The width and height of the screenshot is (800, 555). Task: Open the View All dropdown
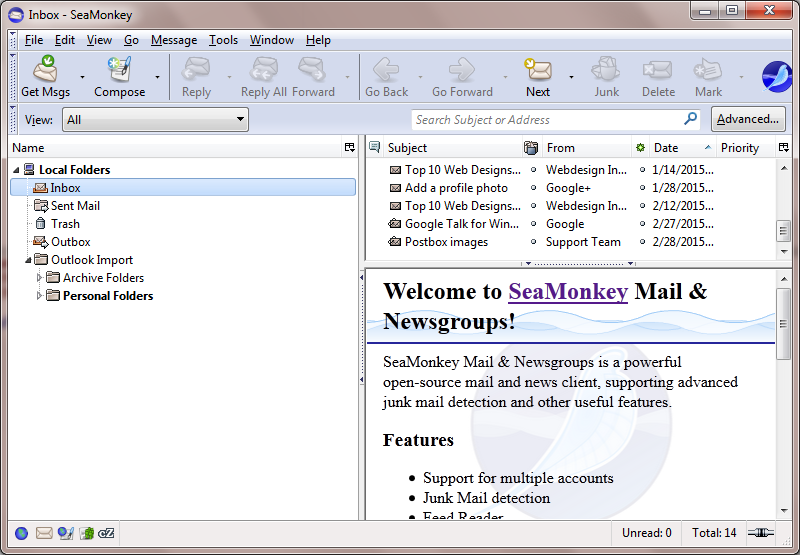pyautogui.click(x=155, y=120)
